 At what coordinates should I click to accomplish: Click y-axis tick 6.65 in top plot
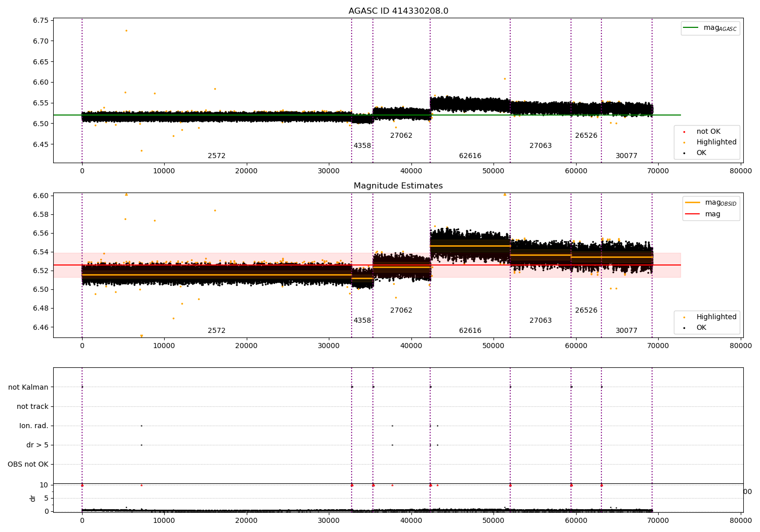[41, 62]
